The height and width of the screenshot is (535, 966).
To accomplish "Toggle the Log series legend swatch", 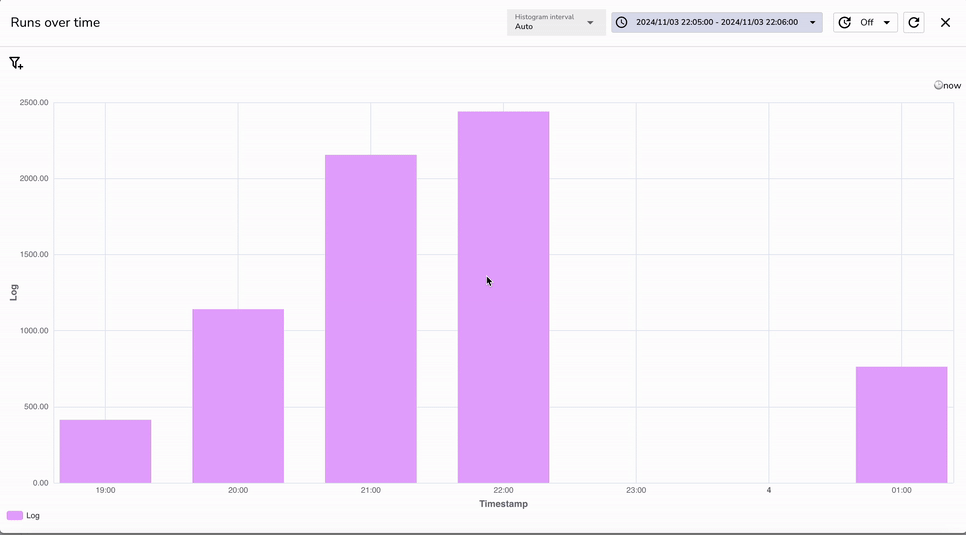I will (x=15, y=515).
